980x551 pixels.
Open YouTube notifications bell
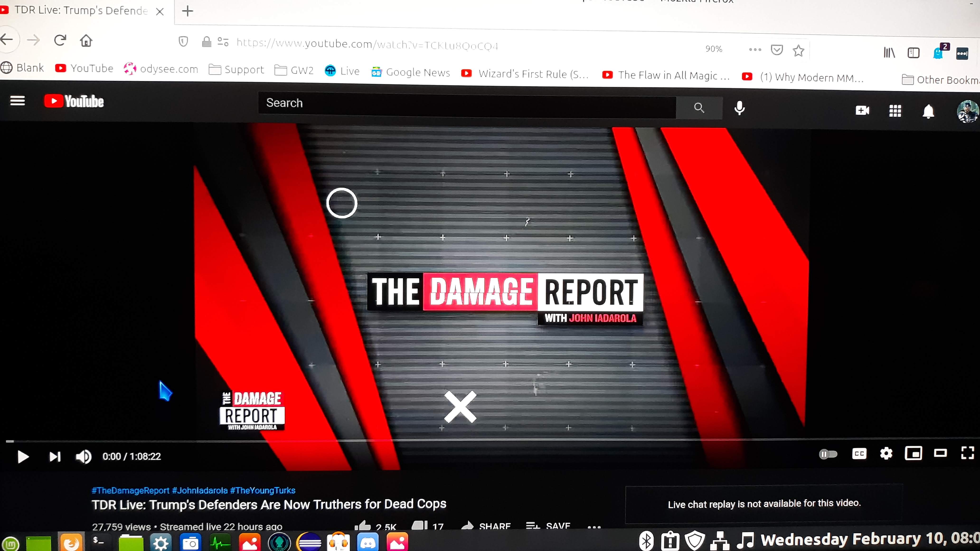click(928, 112)
